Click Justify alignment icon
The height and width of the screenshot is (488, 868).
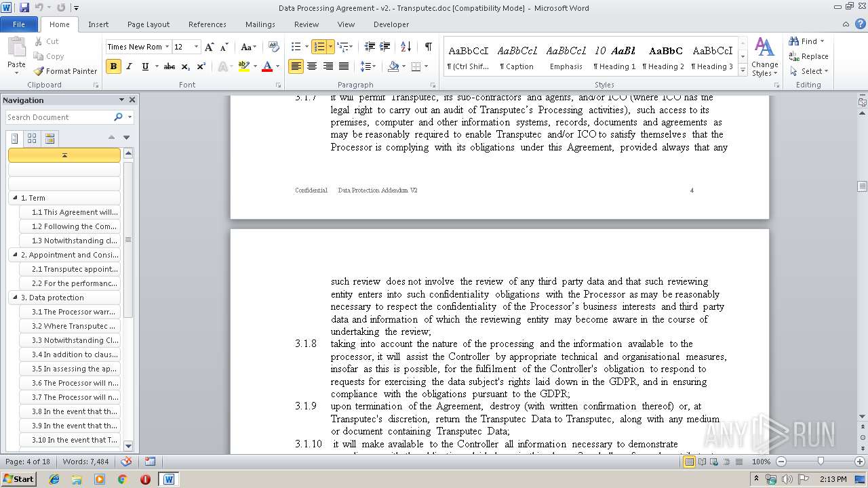[344, 66]
